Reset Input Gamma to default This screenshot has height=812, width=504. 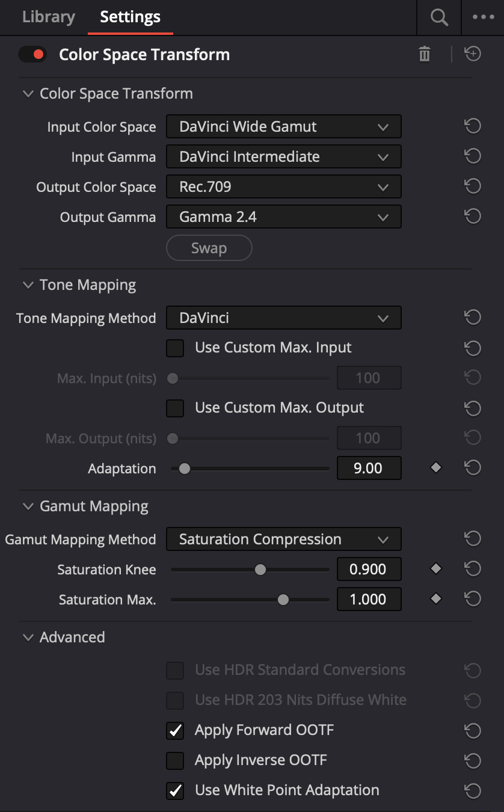(x=473, y=156)
